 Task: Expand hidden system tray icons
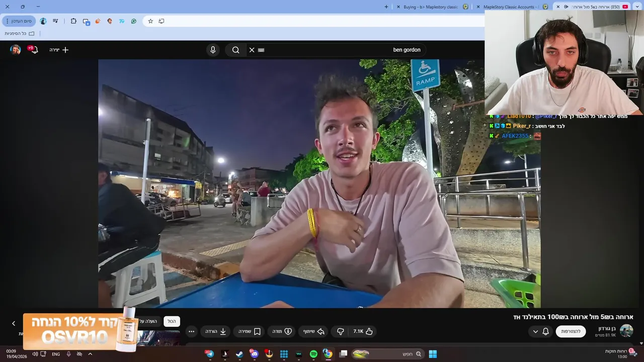pyautogui.click(x=90, y=354)
